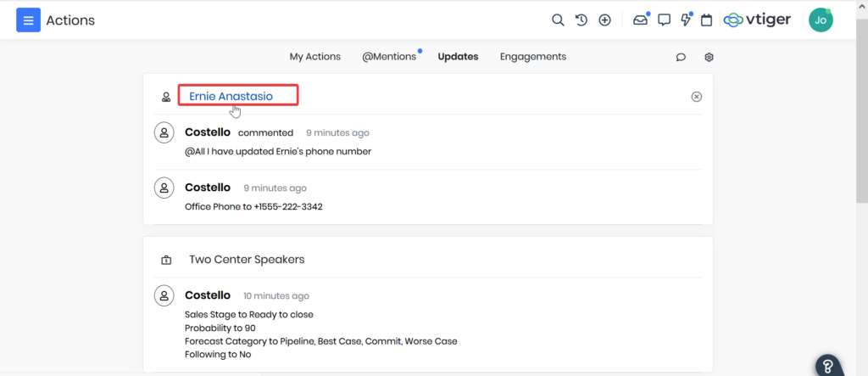This screenshot has height=376, width=868.
Task: Dismiss the Ernie Anastasio update card
Action: [697, 97]
